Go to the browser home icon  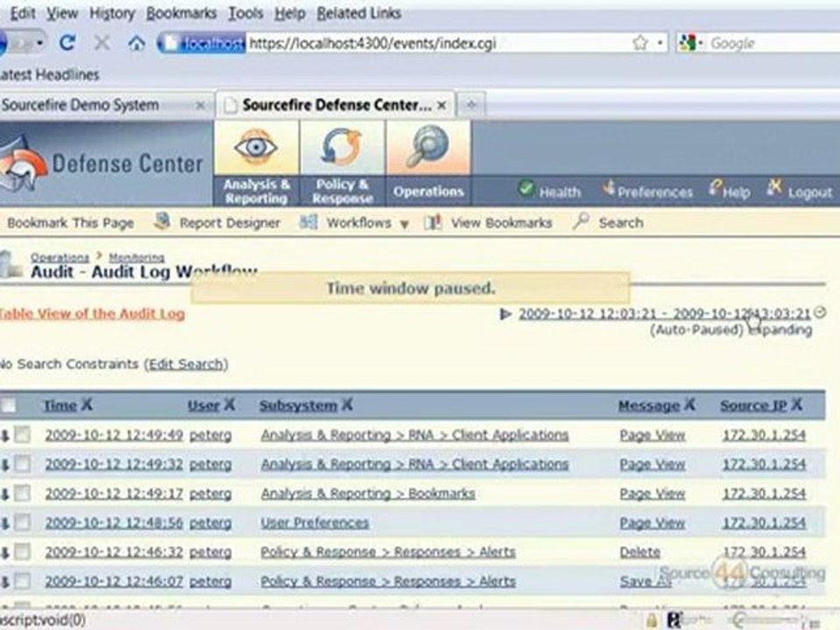coord(136,43)
